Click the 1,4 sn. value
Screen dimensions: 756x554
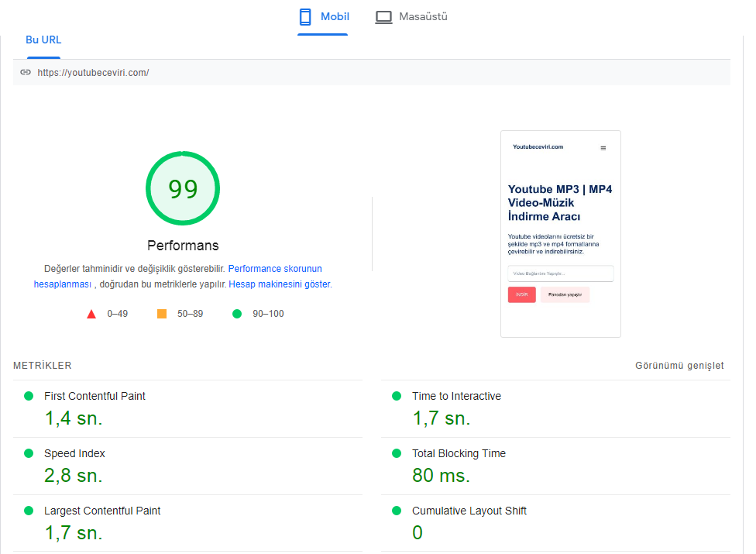(74, 418)
